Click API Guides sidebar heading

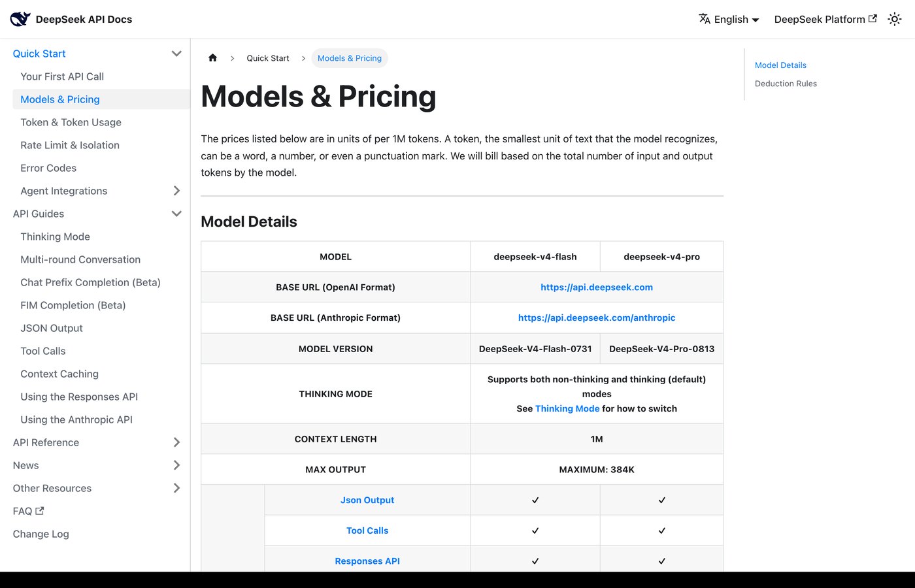pos(39,214)
